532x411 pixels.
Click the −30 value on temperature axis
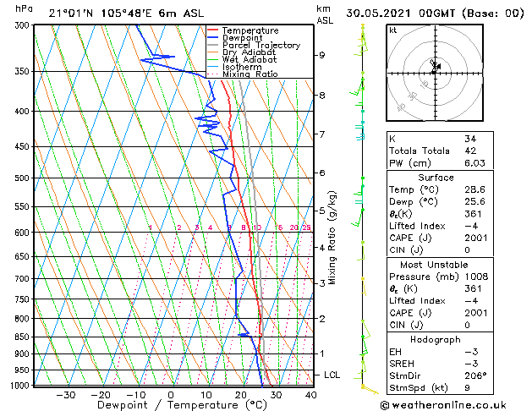(65, 396)
